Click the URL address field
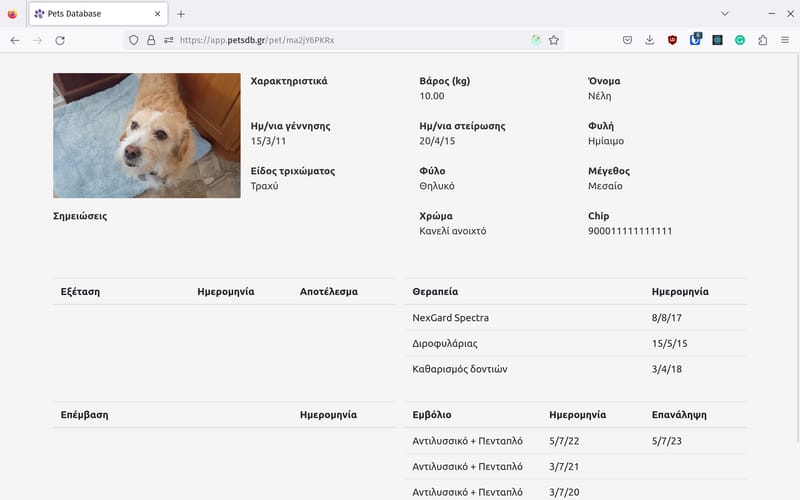This screenshot has width=800, height=500. [x=352, y=40]
